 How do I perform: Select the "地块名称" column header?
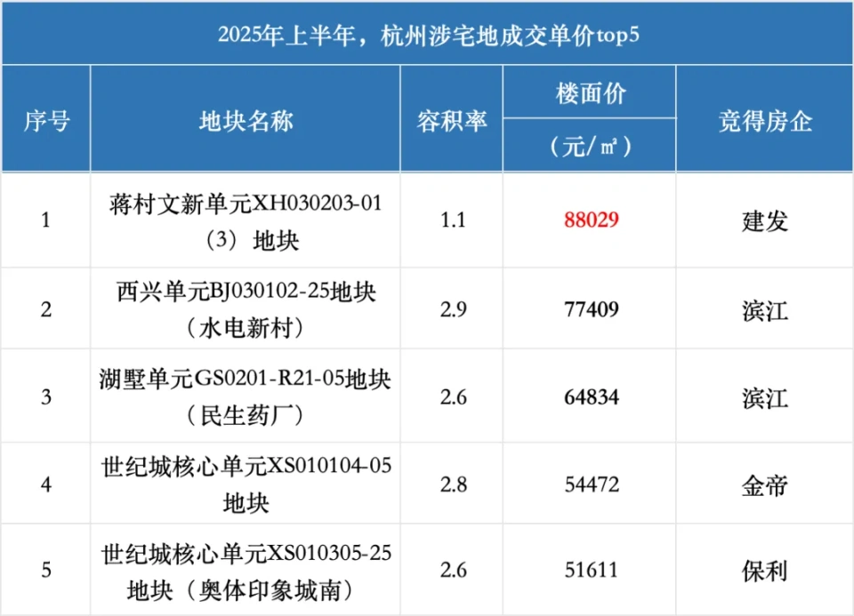(x=246, y=120)
